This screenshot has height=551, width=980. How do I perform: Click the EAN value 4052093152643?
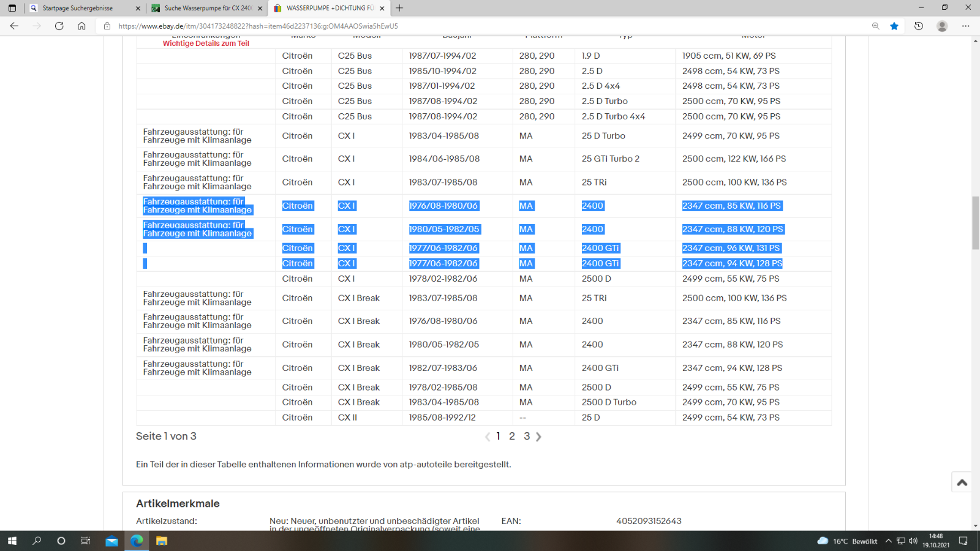[x=649, y=521]
